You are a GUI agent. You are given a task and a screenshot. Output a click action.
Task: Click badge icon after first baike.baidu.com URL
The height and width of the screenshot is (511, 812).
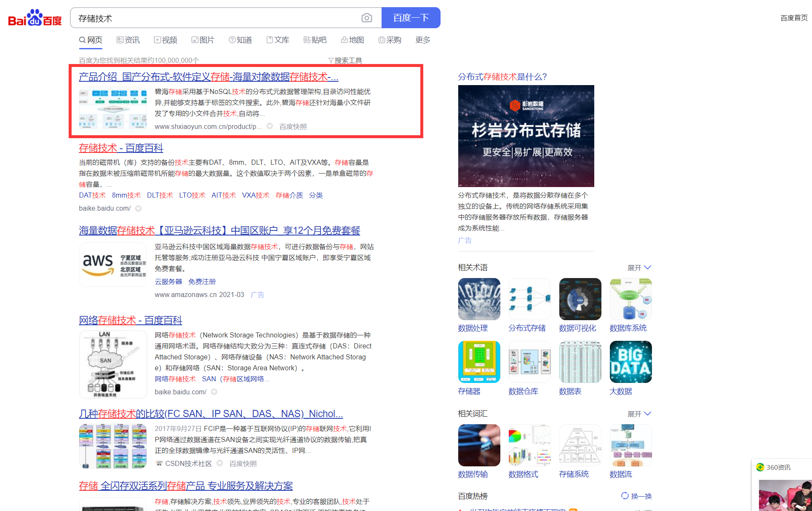coord(138,209)
